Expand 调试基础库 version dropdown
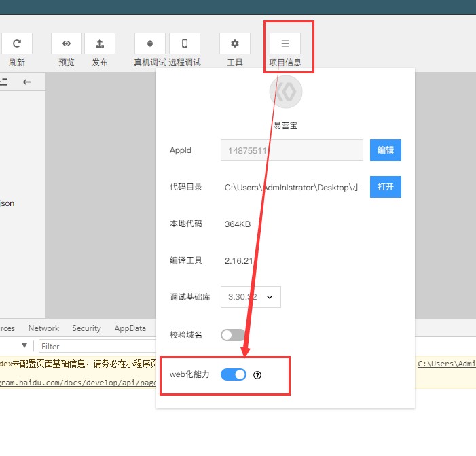The image size is (476, 456). [251, 297]
